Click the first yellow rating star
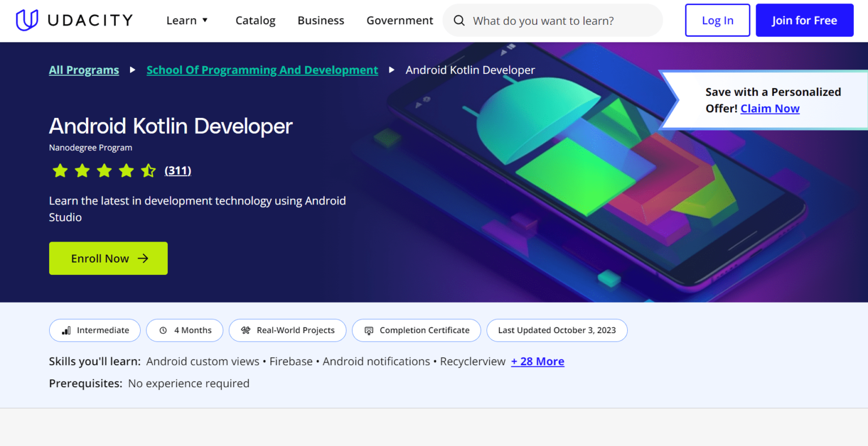The height and width of the screenshot is (446, 868). tap(60, 170)
